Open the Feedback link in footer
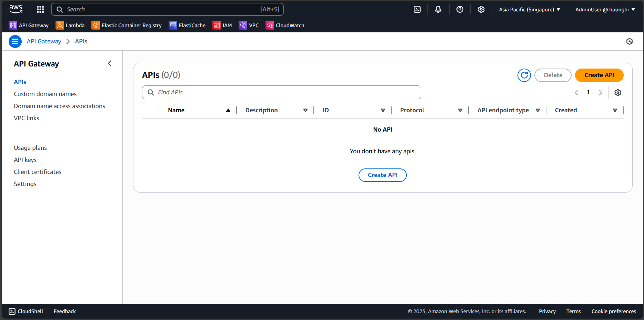 click(65, 311)
